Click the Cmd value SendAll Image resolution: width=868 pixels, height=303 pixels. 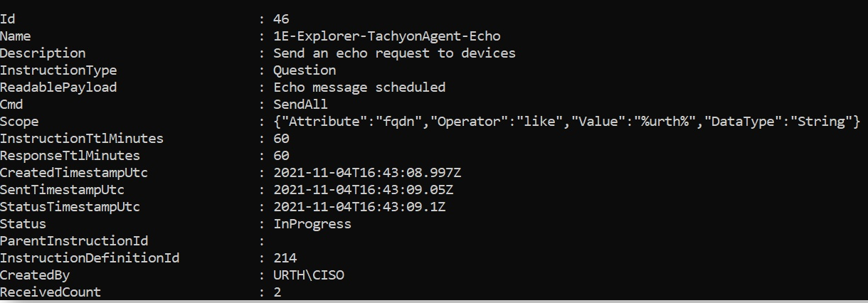[300, 105]
